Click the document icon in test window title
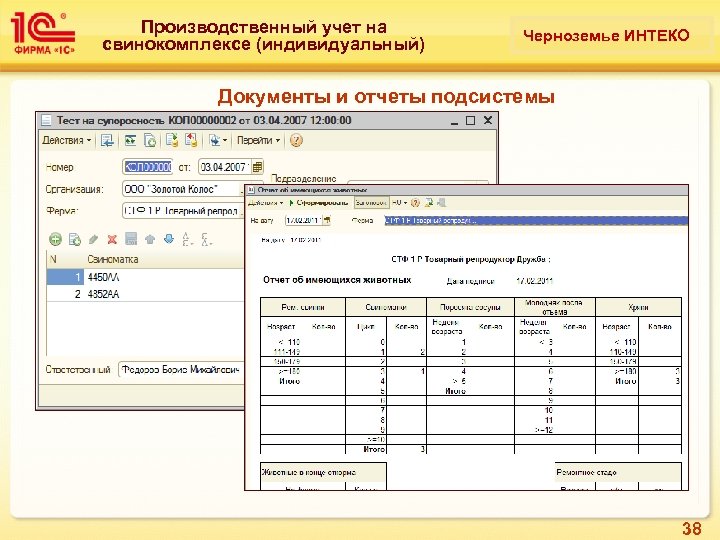This screenshot has width=720, height=540. pyautogui.click(x=46, y=120)
